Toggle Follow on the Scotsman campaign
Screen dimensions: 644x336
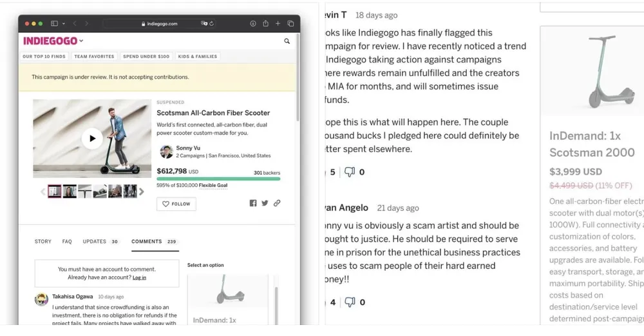click(x=176, y=204)
